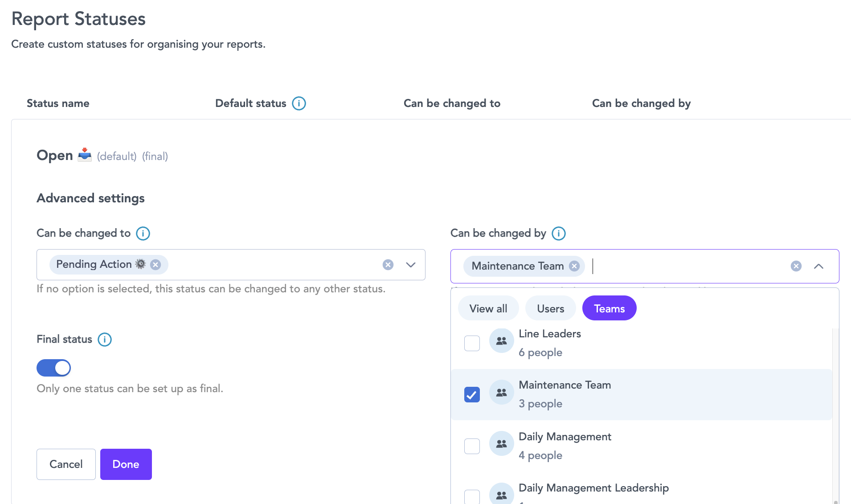This screenshot has height=504, width=851.
Task: Switch to the Users tab
Action: pyautogui.click(x=550, y=308)
